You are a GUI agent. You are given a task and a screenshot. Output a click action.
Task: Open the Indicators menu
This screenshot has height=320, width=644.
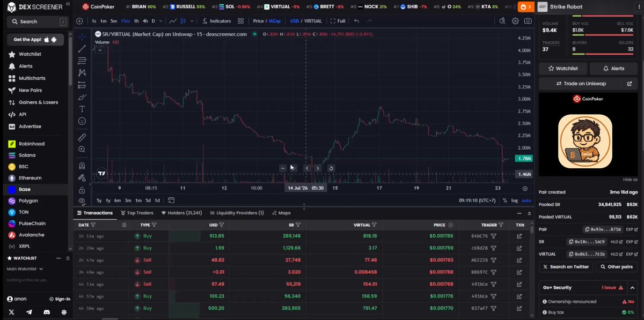[217, 21]
